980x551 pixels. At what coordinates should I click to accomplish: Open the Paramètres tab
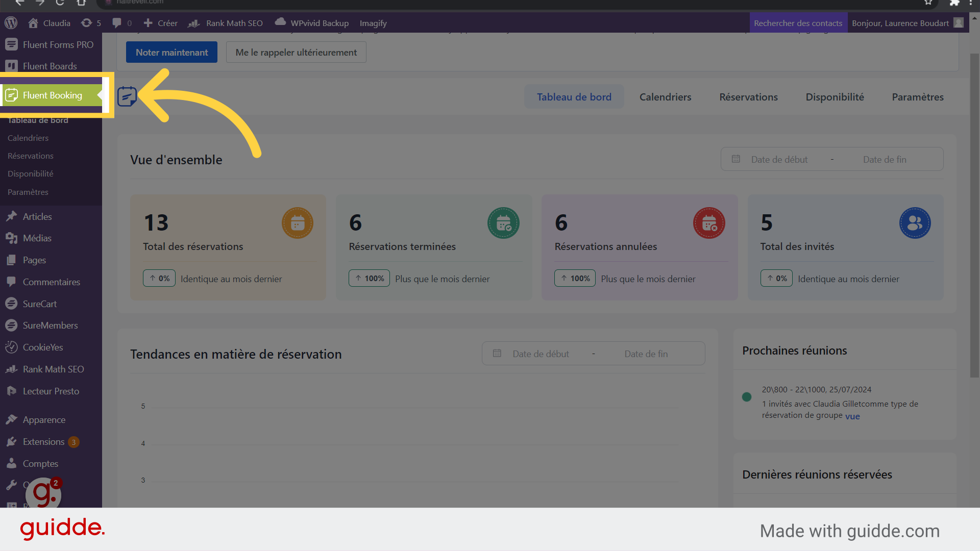[918, 97]
